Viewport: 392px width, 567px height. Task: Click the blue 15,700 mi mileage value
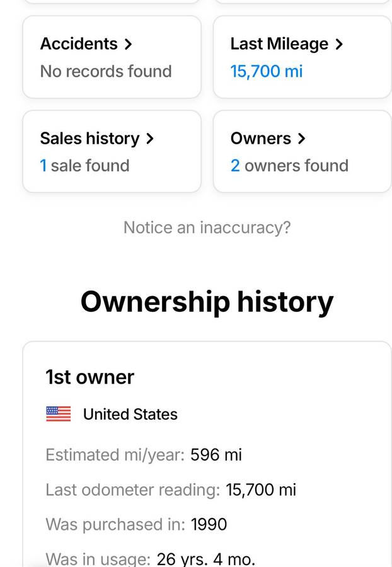click(267, 71)
